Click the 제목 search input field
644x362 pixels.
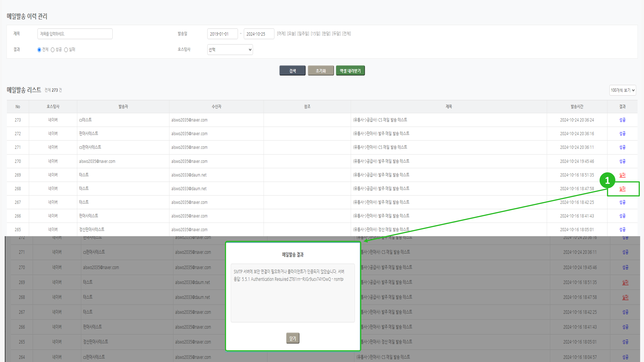(75, 34)
